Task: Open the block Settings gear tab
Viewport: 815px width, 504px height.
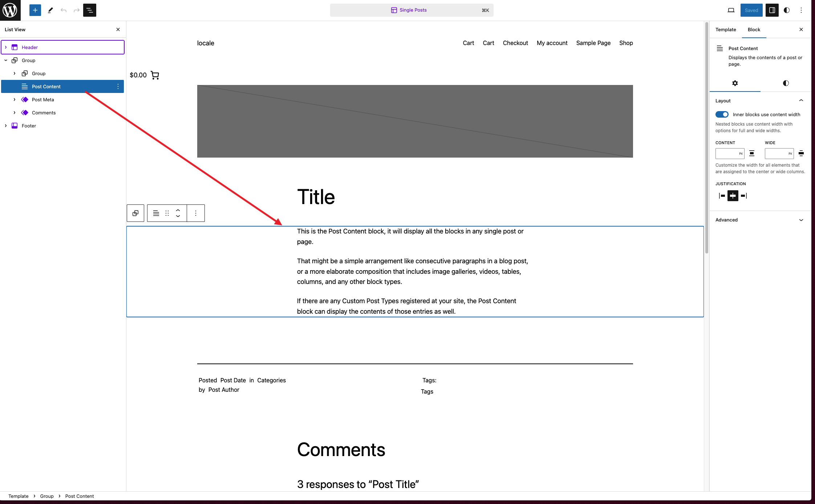Action: pyautogui.click(x=735, y=83)
